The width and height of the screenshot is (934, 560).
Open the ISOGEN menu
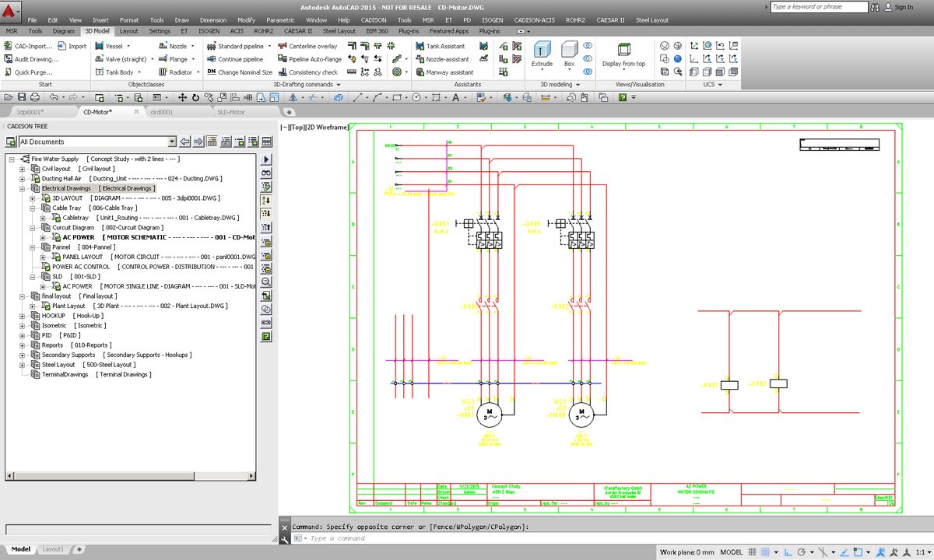click(x=493, y=19)
